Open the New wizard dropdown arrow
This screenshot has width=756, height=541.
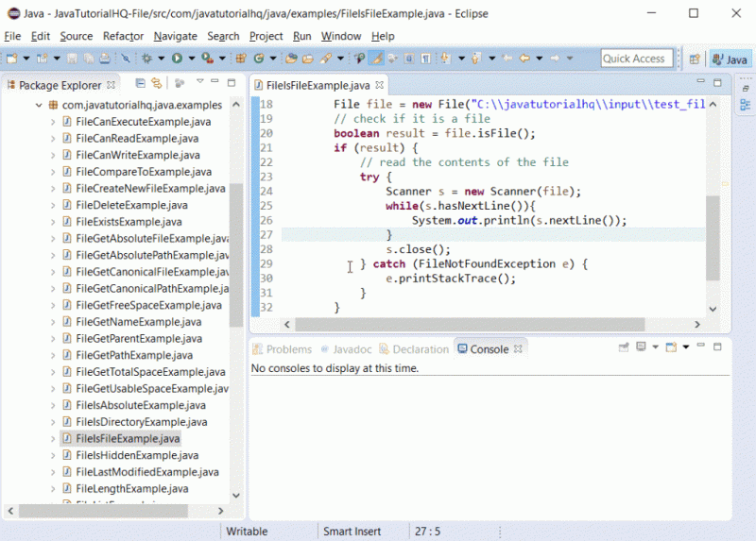pos(26,59)
